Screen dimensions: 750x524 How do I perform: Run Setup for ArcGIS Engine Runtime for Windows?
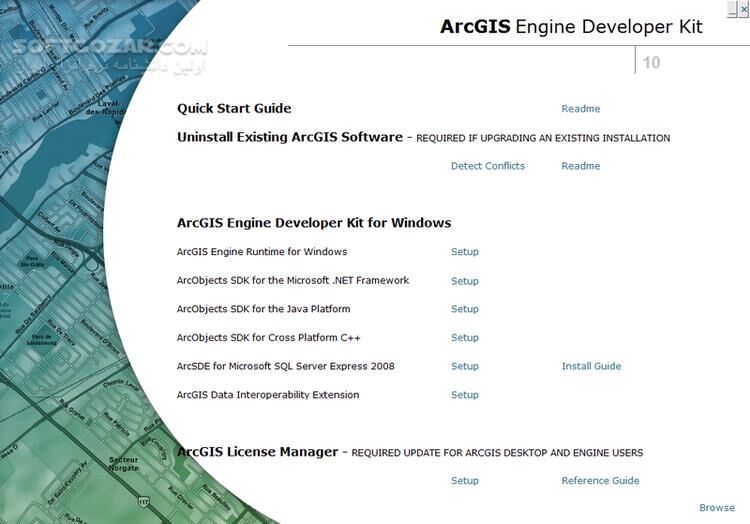(464, 252)
